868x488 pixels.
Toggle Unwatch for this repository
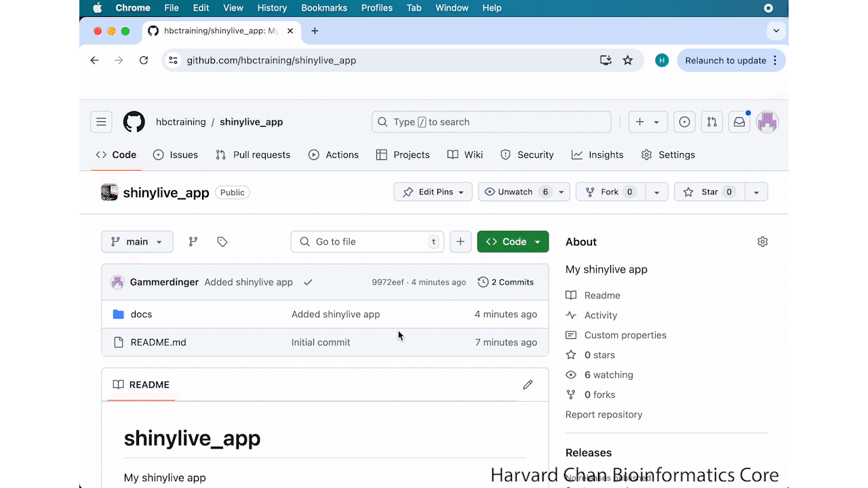[x=515, y=192]
